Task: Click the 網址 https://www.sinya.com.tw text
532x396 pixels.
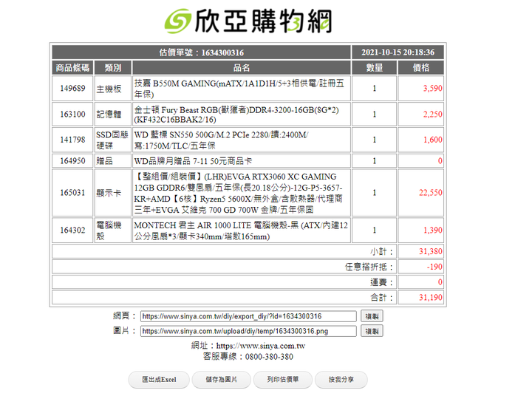Action: pos(248,346)
